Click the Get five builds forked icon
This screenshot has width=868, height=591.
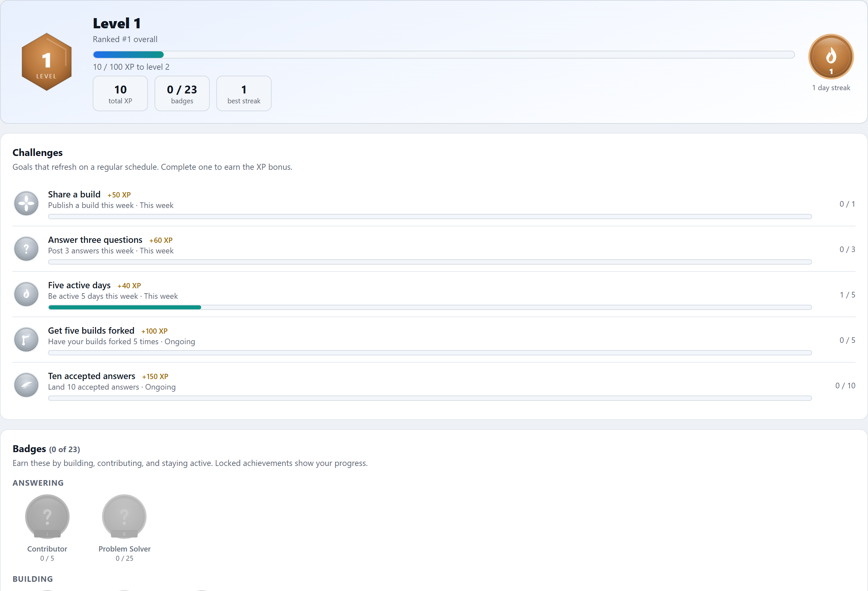(26, 339)
